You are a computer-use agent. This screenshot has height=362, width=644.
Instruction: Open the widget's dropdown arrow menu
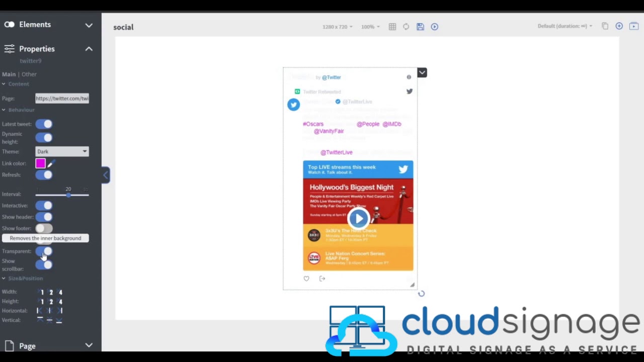tap(422, 73)
